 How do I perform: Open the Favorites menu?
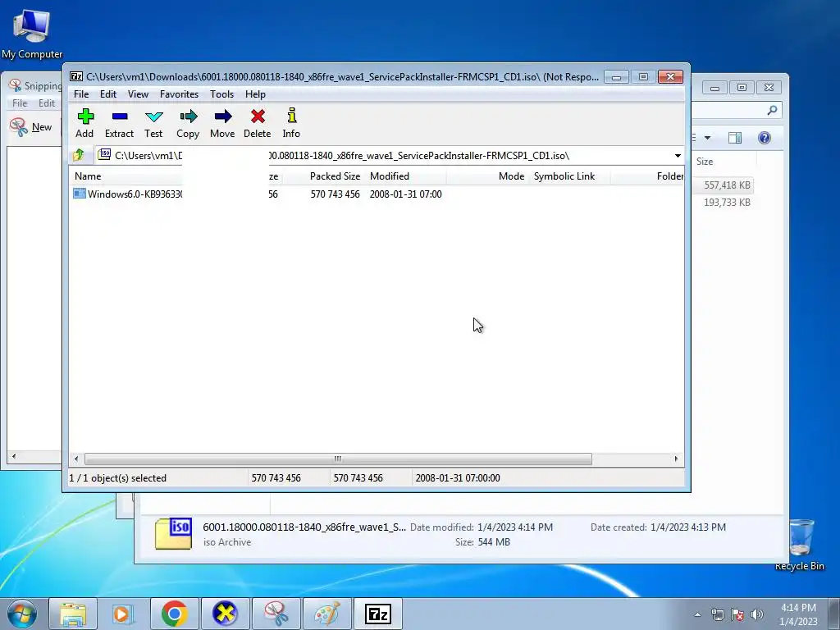coord(179,94)
